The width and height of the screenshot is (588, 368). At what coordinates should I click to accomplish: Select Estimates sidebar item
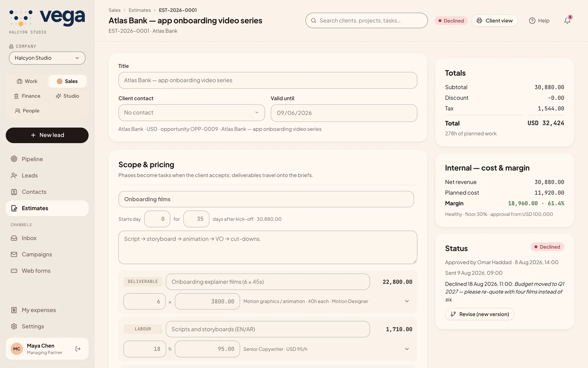[x=47, y=208]
